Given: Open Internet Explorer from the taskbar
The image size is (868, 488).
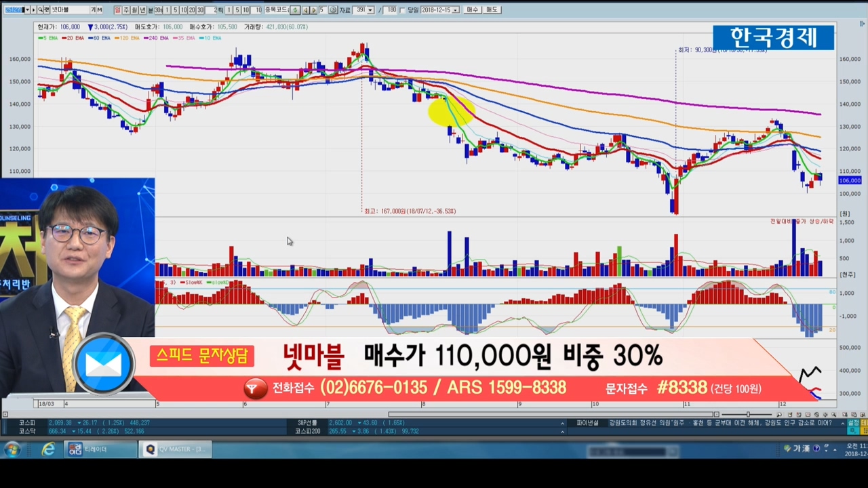Looking at the screenshot, I should 48,449.
